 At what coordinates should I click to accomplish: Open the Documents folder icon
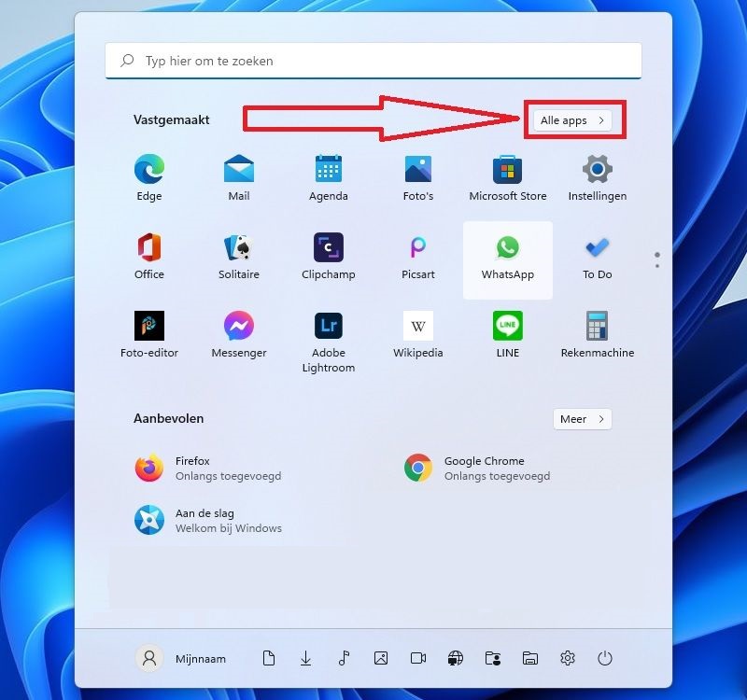269,659
